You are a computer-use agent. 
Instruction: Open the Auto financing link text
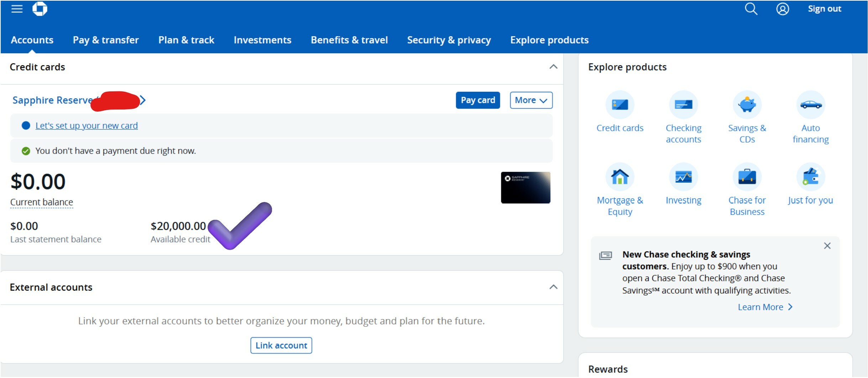(x=811, y=134)
